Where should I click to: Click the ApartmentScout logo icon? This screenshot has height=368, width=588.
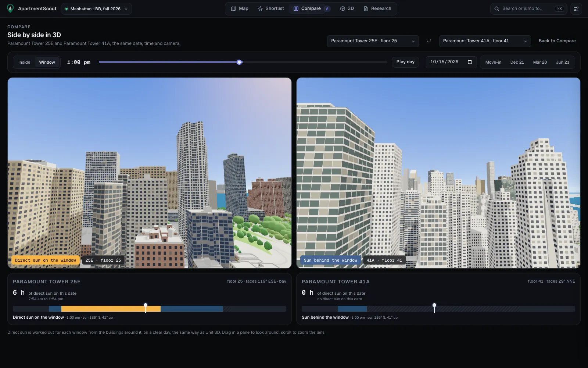10,8
